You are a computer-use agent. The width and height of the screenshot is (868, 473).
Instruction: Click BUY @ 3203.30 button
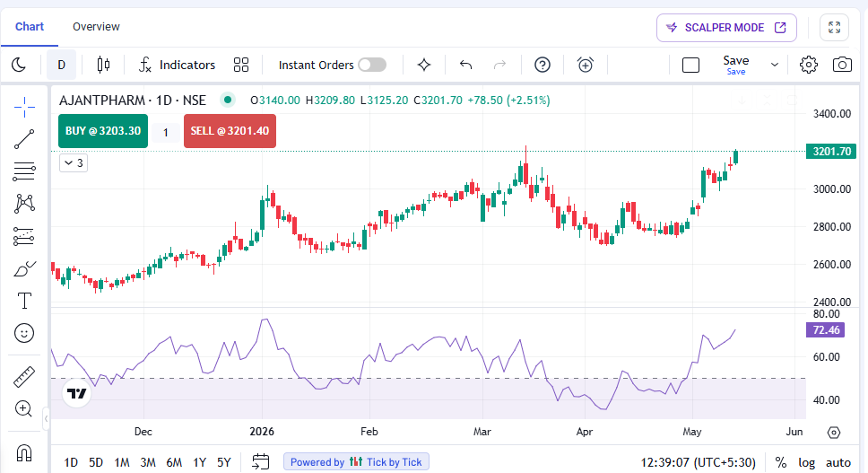pyautogui.click(x=103, y=131)
